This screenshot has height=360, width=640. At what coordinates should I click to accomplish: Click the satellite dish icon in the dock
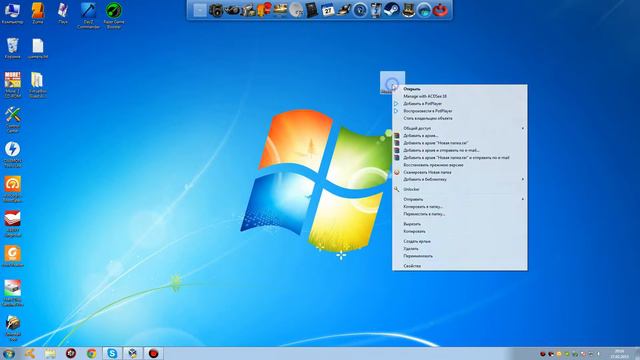[296, 10]
